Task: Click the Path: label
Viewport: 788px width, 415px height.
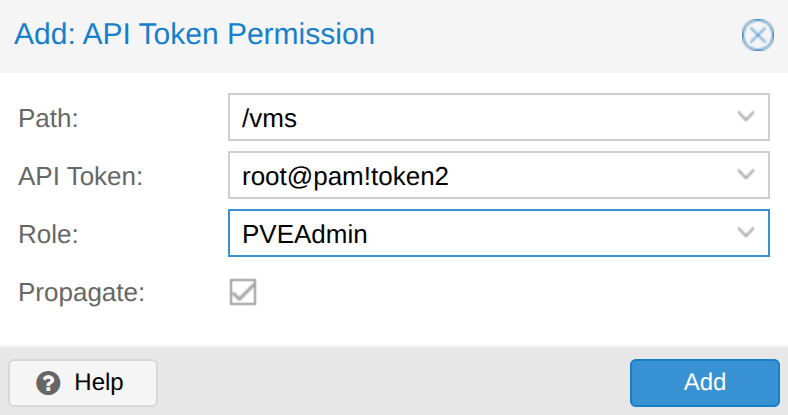Action: click(x=48, y=118)
